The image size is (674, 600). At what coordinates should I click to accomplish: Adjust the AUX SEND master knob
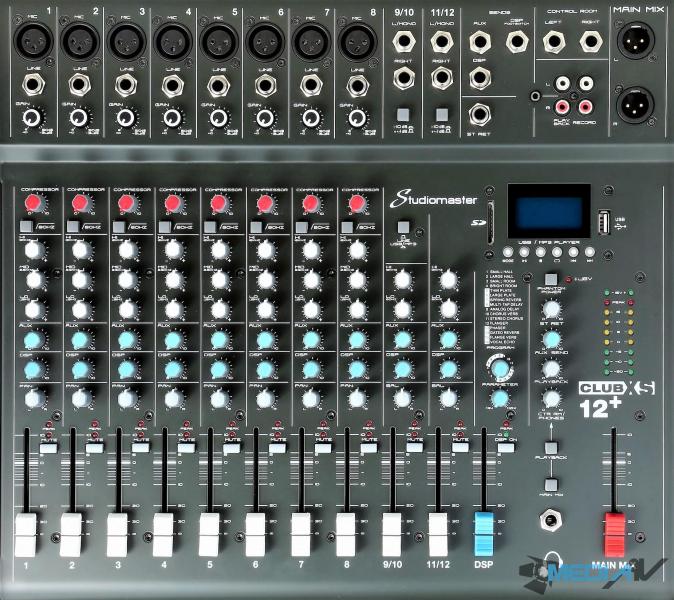[551, 339]
